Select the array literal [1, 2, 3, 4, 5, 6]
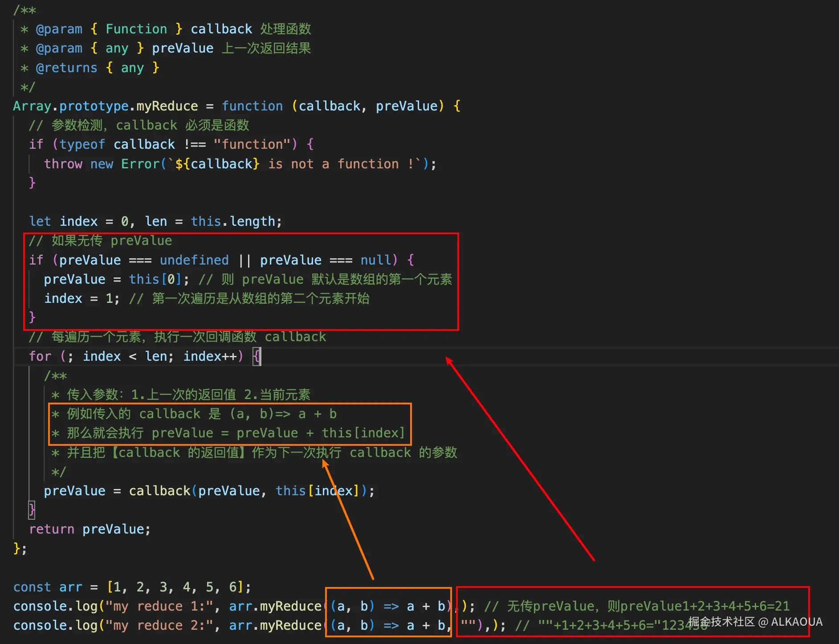 (x=175, y=587)
